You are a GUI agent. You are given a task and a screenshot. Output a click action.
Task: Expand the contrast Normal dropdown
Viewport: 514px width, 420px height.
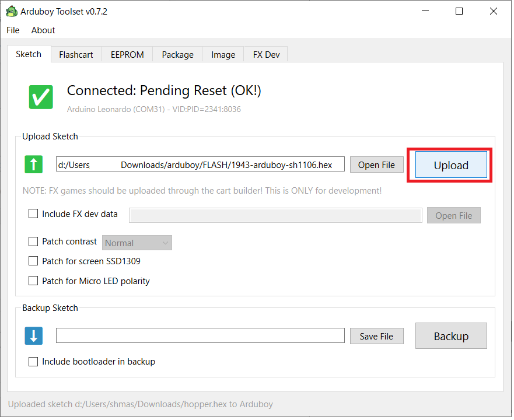[137, 243]
